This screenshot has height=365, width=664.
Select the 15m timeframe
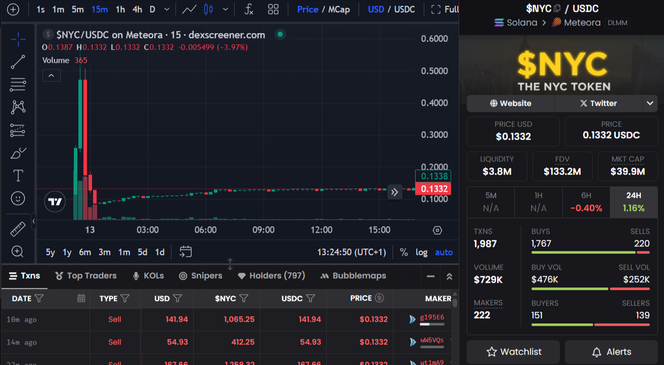click(x=100, y=9)
